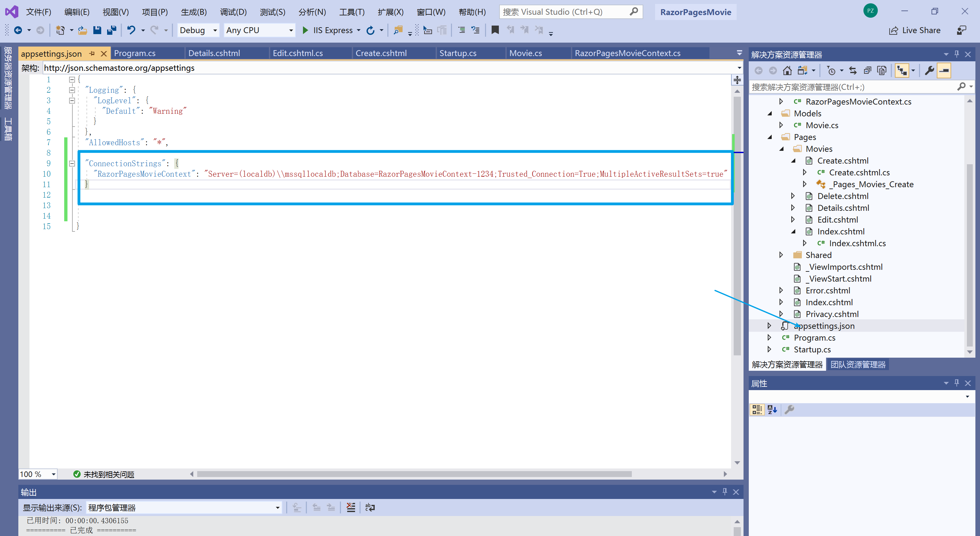980x536 pixels.
Task: Click Collapse All icon in Solution Explorer
Action: (x=867, y=70)
